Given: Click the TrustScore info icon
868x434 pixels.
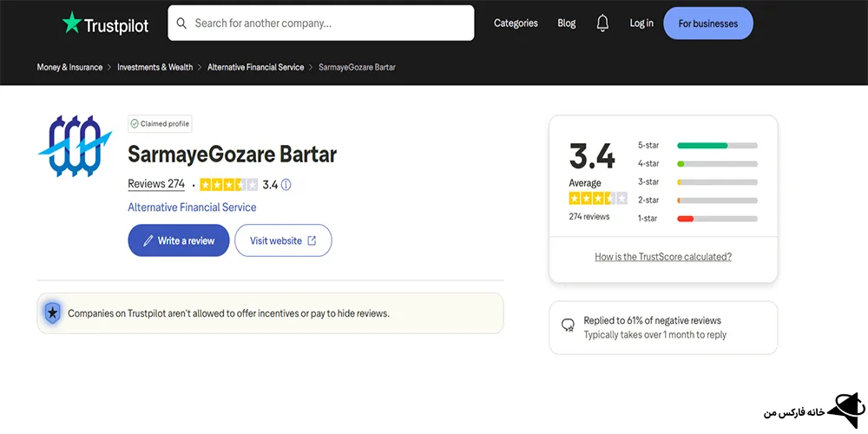Looking at the screenshot, I should point(286,184).
